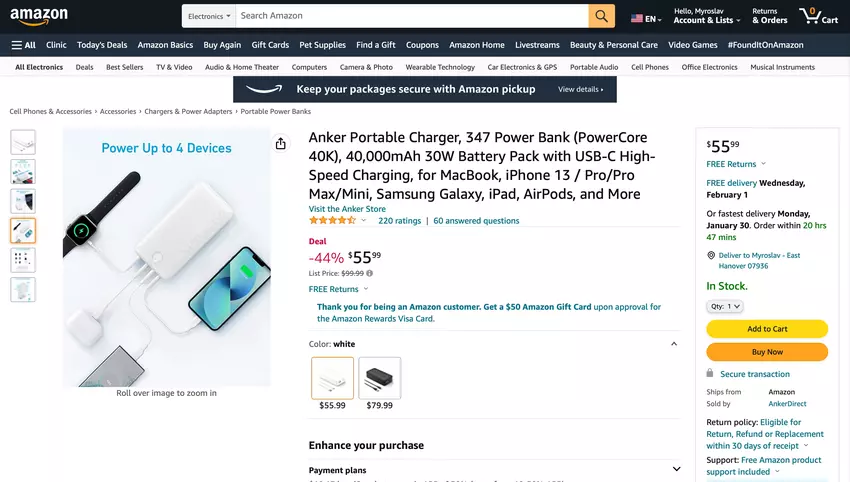Viewport: 850px width, 482px height.
Task: Open Today's Deals in navigation bar
Action: tap(102, 45)
